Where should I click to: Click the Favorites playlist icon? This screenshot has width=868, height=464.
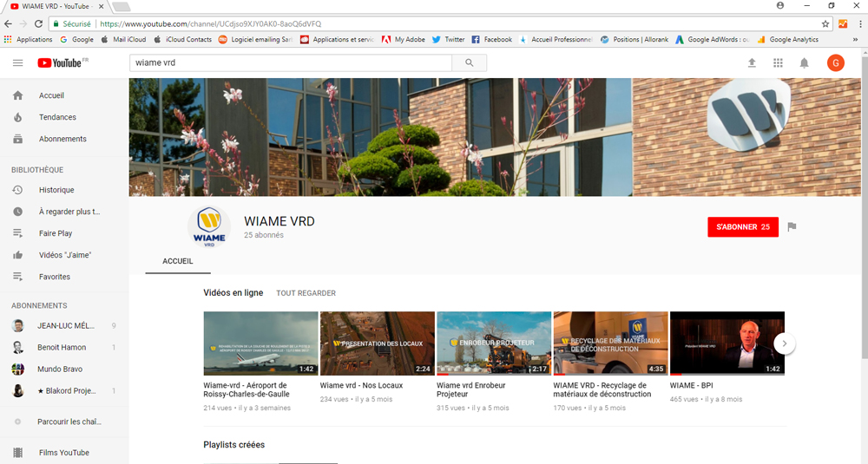[17, 277]
